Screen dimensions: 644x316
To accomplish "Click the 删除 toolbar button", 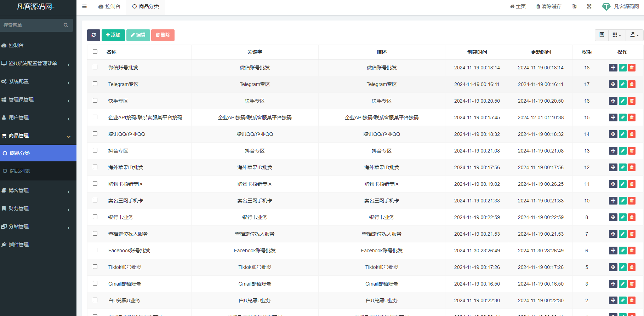I will click(163, 35).
